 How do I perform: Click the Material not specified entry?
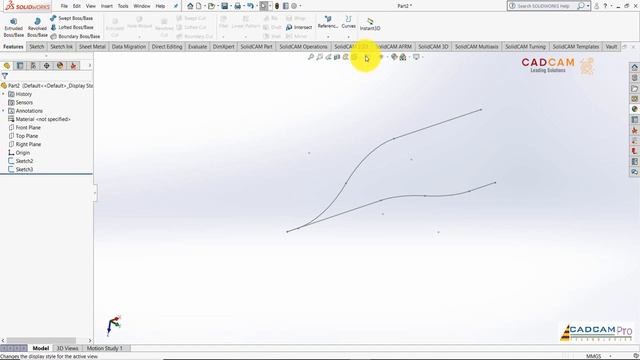(x=39, y=119)
